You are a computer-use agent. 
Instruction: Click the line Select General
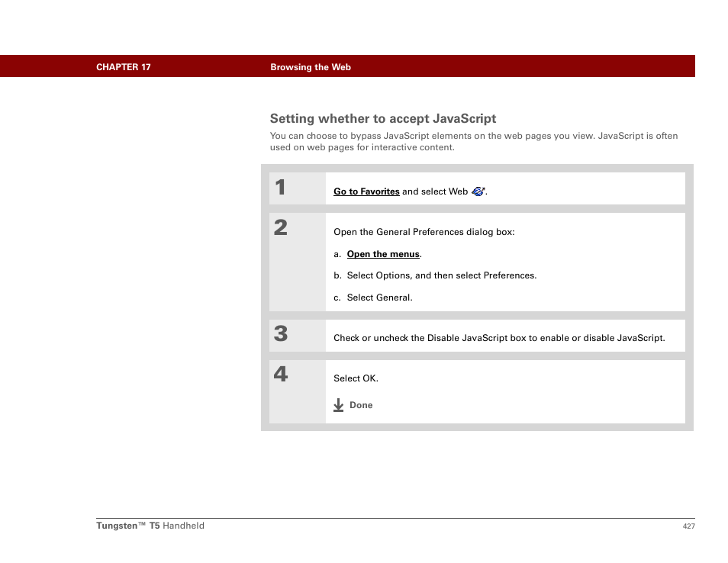(379, 298)
